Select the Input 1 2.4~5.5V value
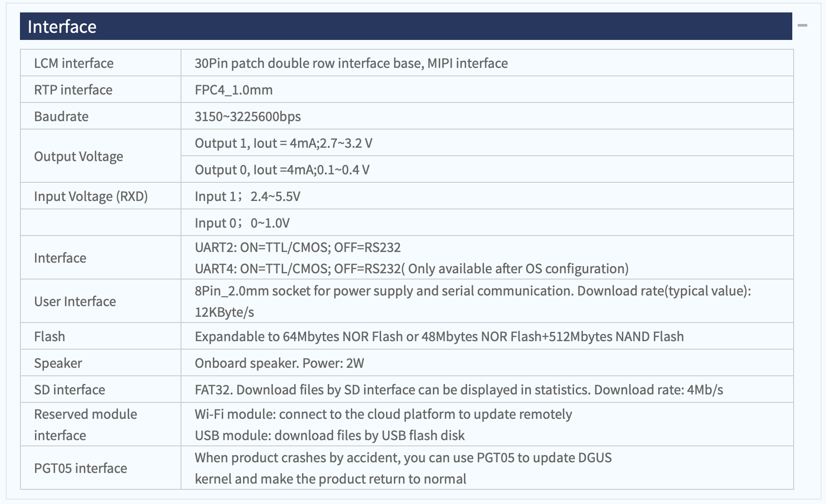 [x=248, y=196]
